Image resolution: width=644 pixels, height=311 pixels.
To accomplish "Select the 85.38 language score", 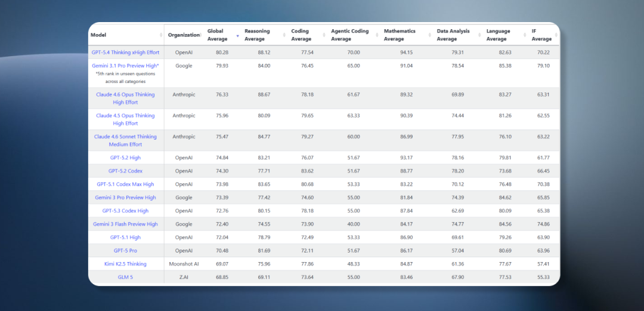I will click(x=505, y=66).
